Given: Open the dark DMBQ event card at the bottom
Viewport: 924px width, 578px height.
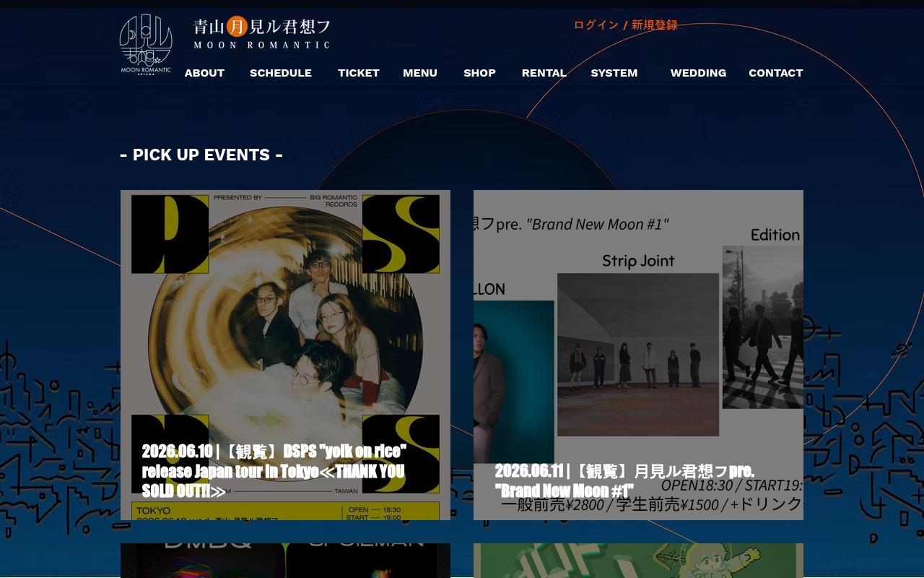Looking at the screenshot, I should tap(285, 561).
